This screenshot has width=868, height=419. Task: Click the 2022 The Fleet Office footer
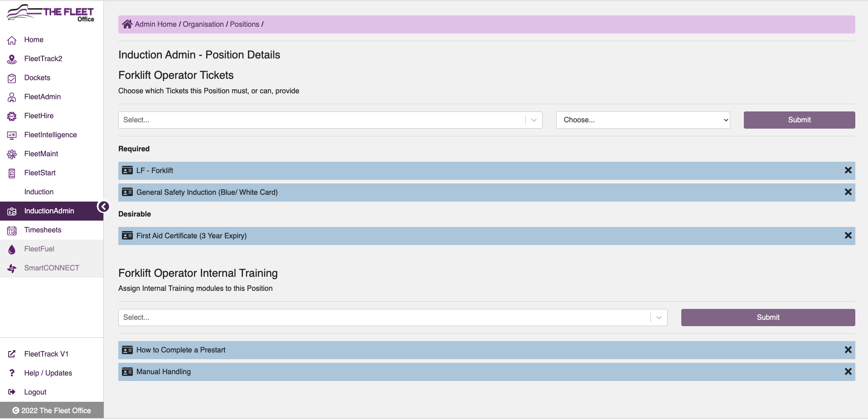[52, 410]
